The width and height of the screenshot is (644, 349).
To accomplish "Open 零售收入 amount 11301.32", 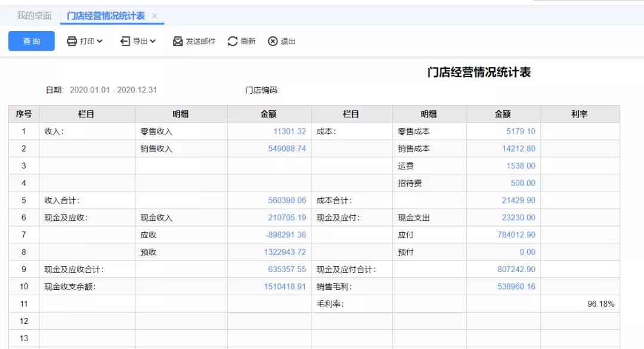I will click(x=290, y=131).
